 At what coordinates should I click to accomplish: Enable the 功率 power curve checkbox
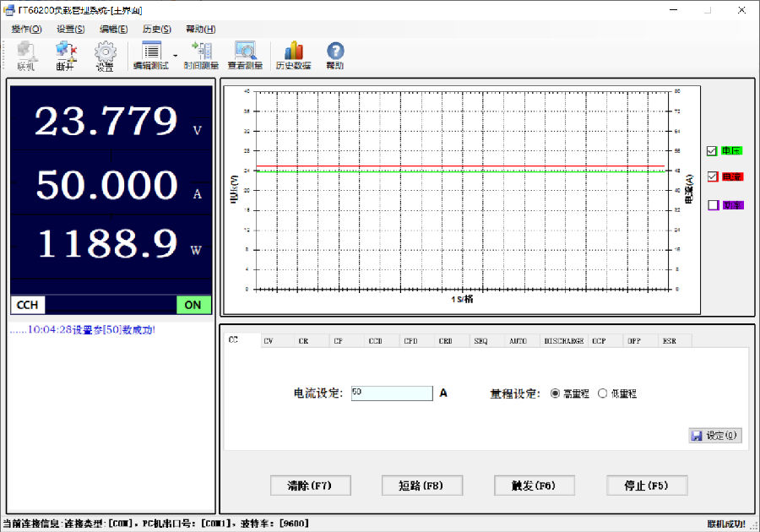click(x=711, y=204)
